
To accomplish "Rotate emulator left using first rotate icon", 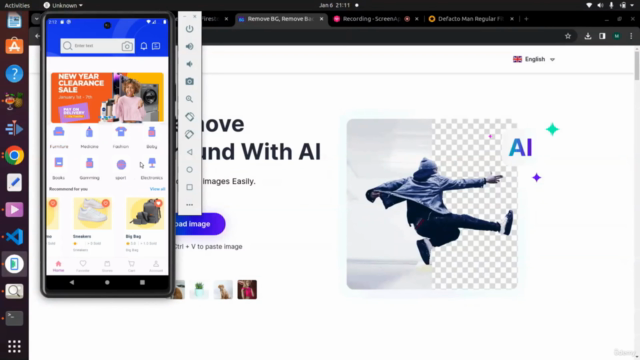I will point(189,117).
